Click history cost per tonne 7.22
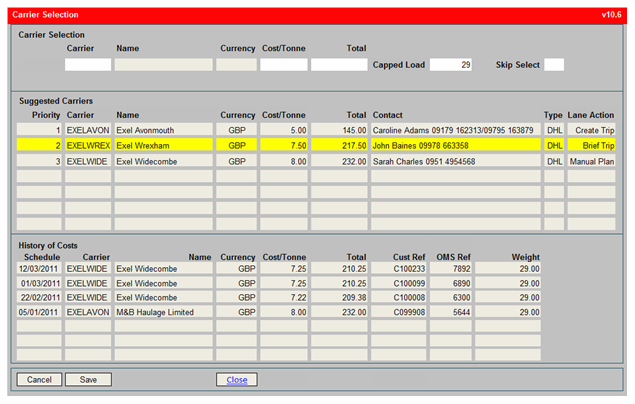635x404 pixels. pyautogui.click(x=283, y=298)
